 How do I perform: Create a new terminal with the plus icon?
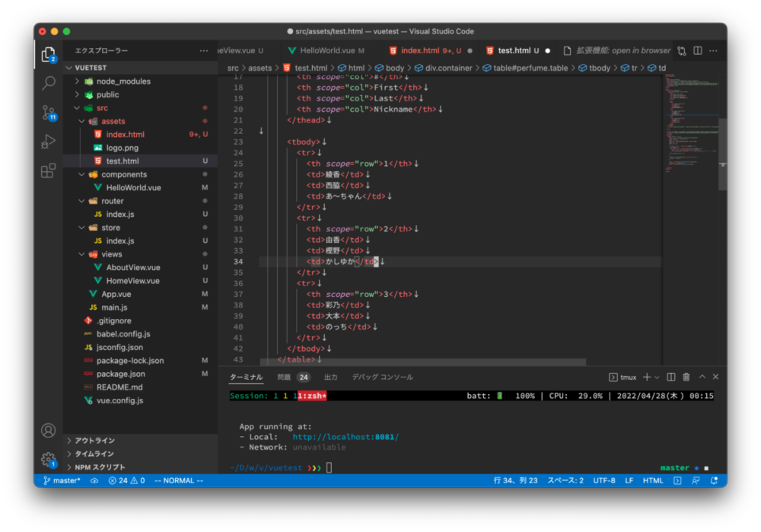646,376
